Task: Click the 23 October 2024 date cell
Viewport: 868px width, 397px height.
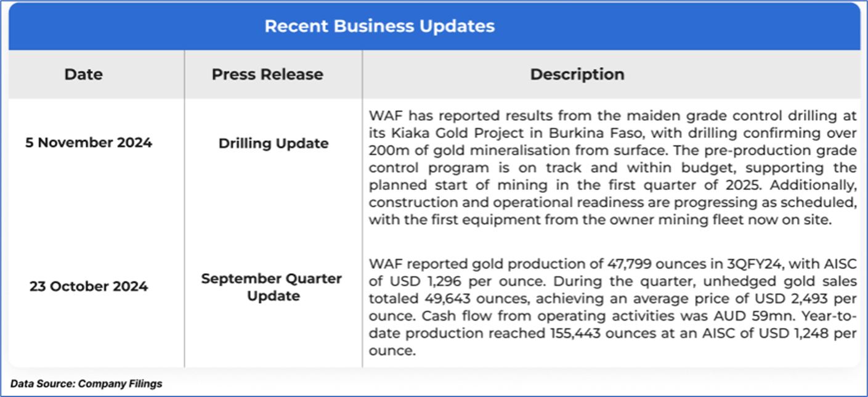Action: tap(89, 287)
